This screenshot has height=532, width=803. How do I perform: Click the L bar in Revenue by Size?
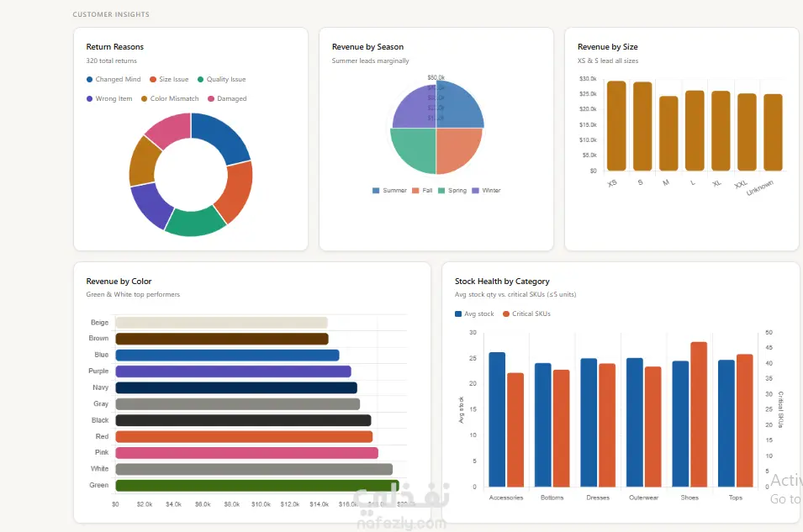(695, 130)
